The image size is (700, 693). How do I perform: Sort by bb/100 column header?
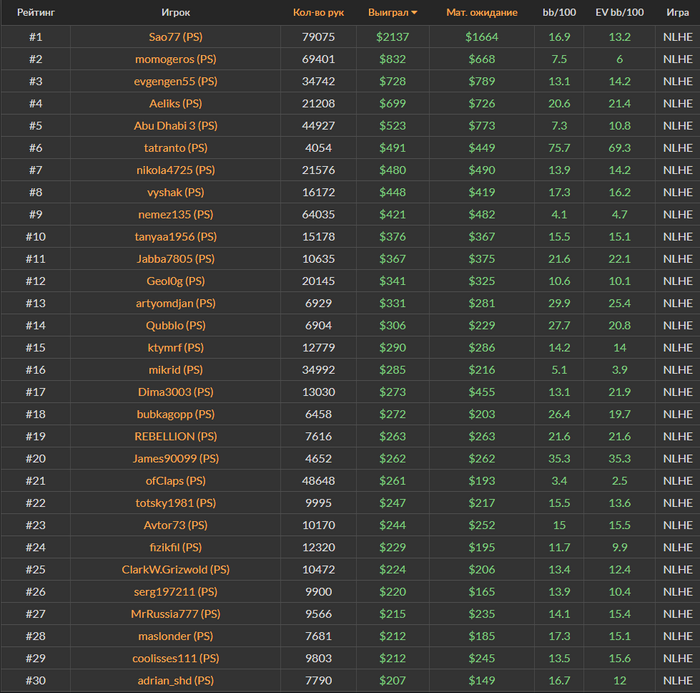tap(559, 13)
